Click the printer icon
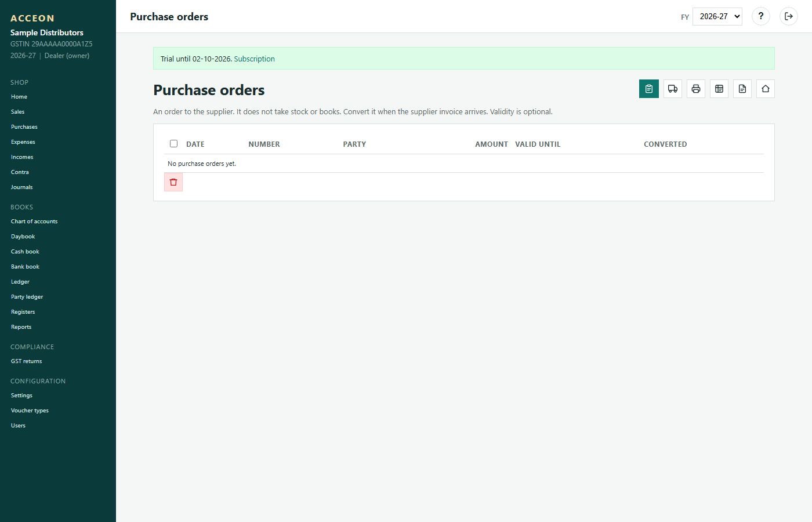 tap(696, 89)
